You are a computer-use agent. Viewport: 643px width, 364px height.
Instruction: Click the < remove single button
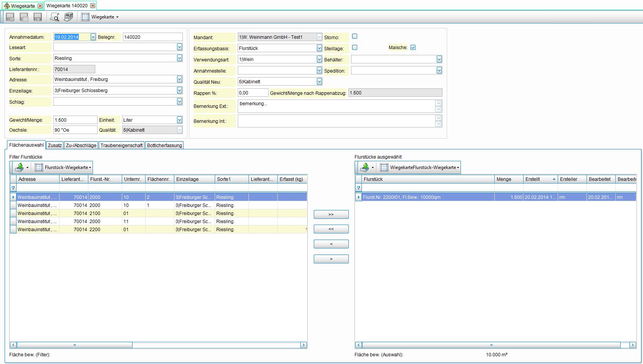click(x=331, y=244)
